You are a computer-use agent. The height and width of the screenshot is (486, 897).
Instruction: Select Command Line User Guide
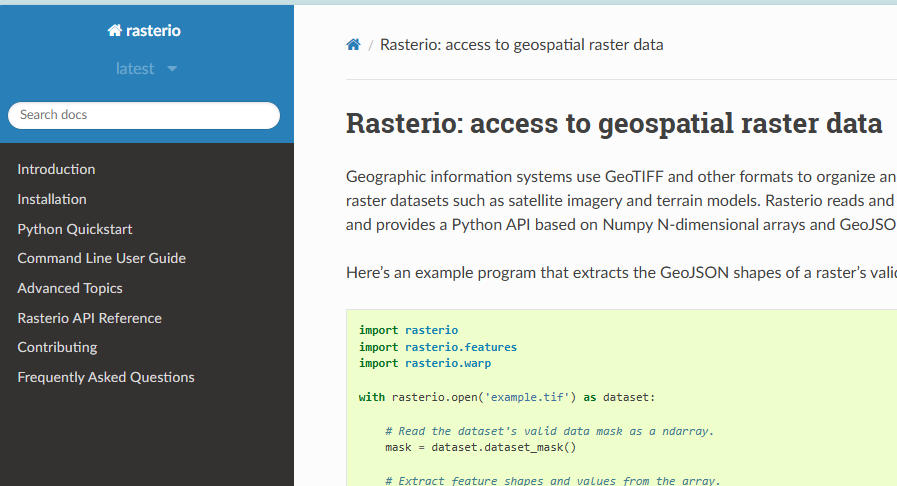coord(102,258)
